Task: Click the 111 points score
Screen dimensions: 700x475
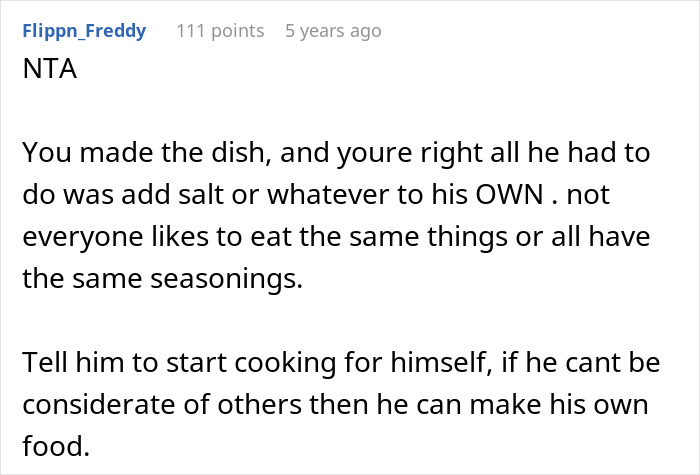Action: point(220,31)
